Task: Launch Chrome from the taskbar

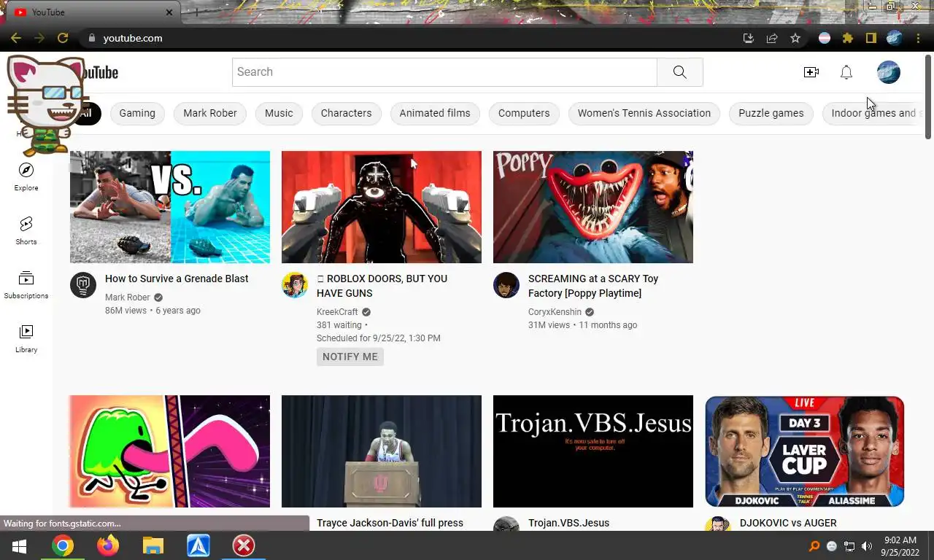Action: (63, 546)
